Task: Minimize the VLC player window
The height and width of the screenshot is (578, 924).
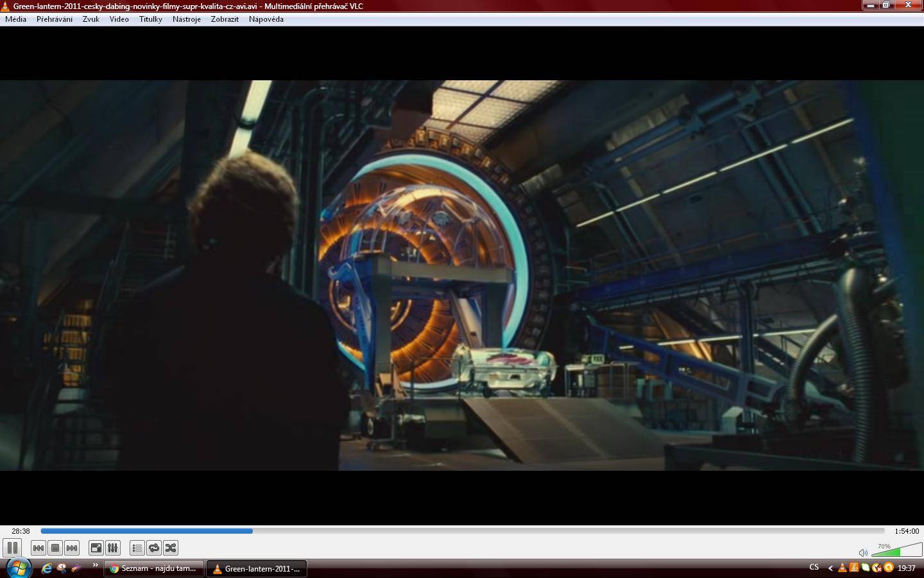Action: [x=871, y=5]
